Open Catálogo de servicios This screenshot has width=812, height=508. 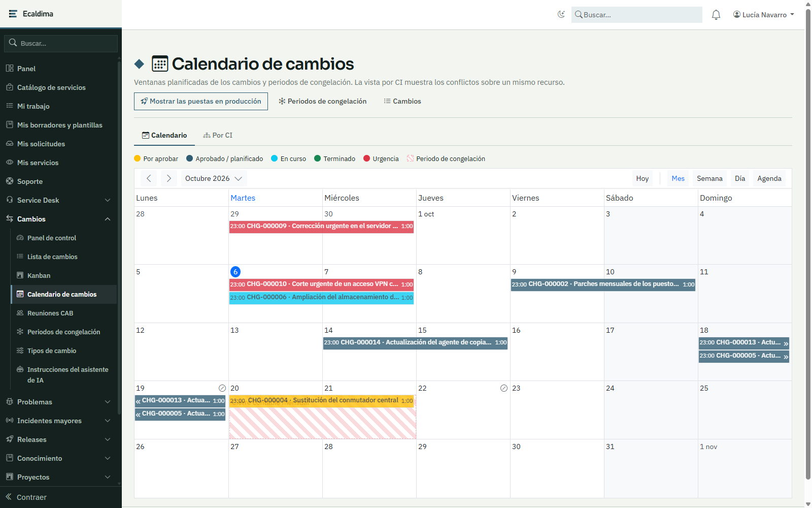coord(61,87)
